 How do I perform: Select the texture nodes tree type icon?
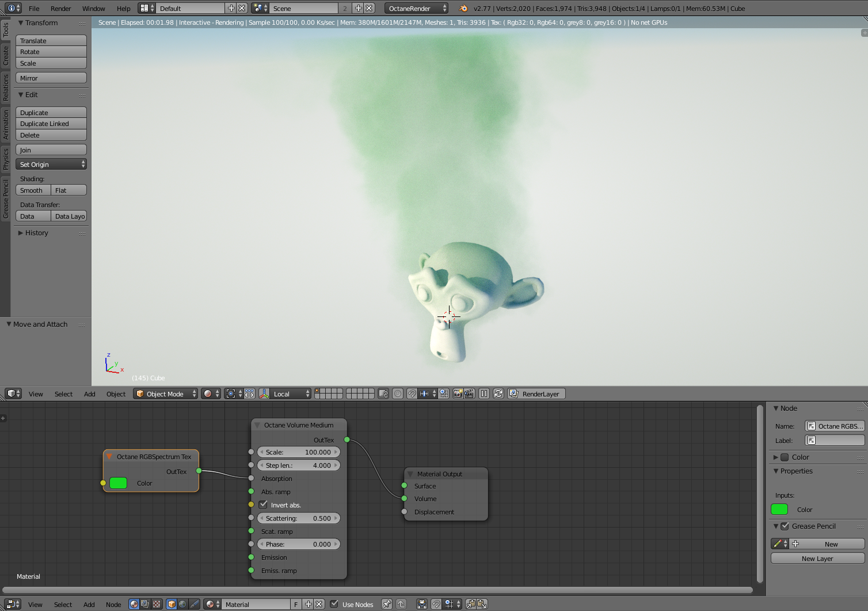pos(156,604)
